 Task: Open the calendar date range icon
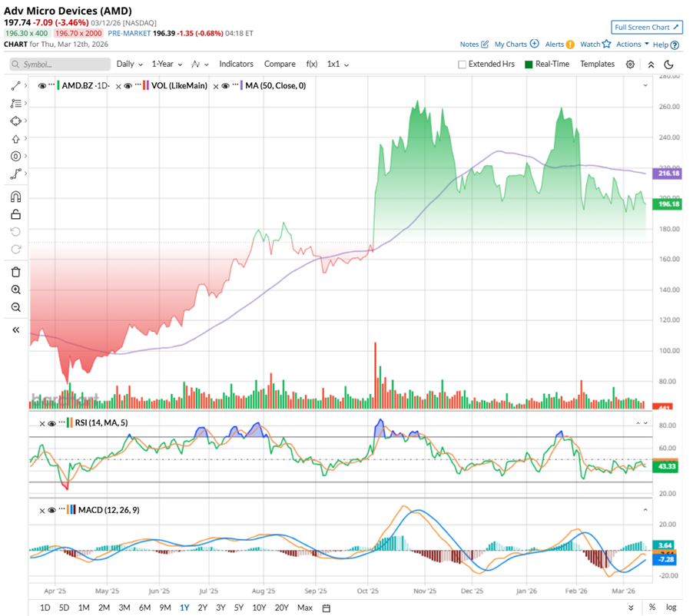(x=327, y=608)
